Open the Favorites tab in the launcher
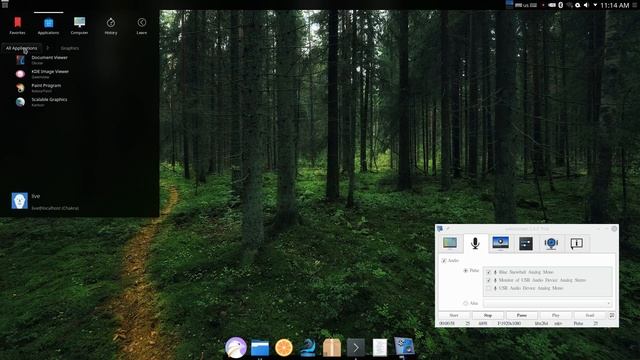Screen dimensions: 640x360 click(x=17, y=25)
